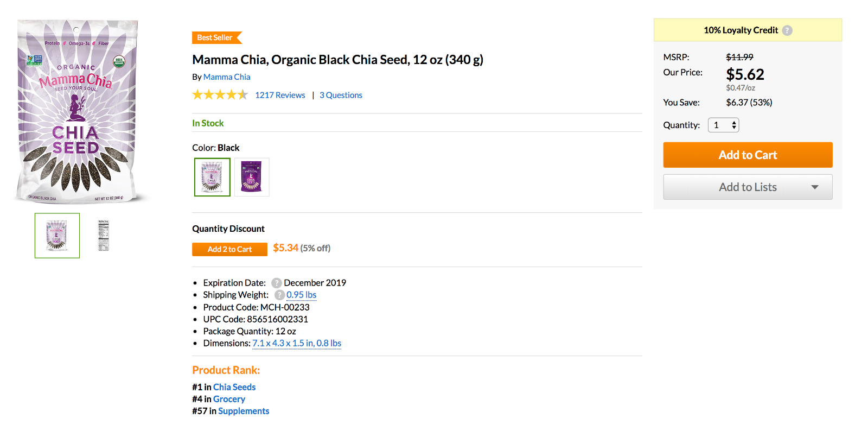Image resolution: width=868 pixels, height=437 pixels.
Task: Open the 3 Questions link
Action: click(341, 95)
